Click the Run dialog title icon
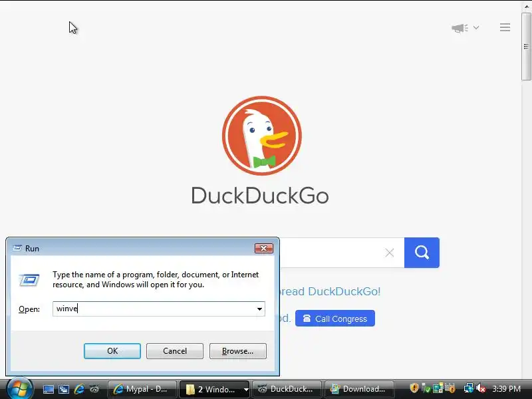The height and width of the screenshot is (399, 532). point(17,248)
